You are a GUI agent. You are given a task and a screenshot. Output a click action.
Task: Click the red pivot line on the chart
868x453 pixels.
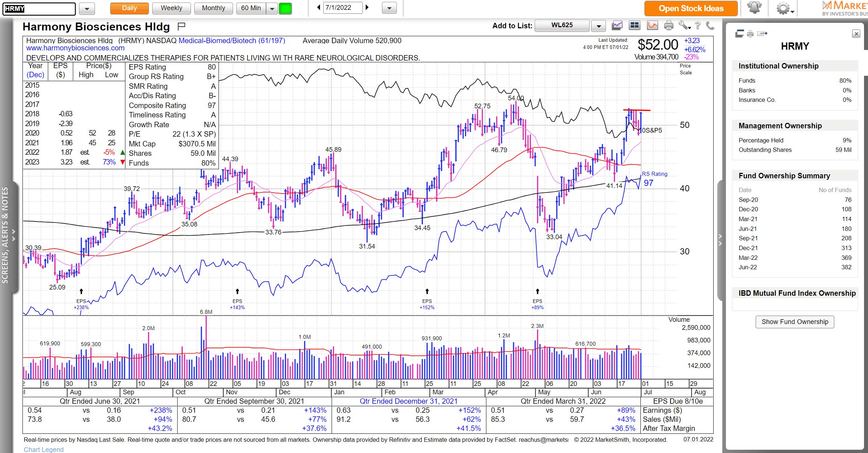[637, 110]
